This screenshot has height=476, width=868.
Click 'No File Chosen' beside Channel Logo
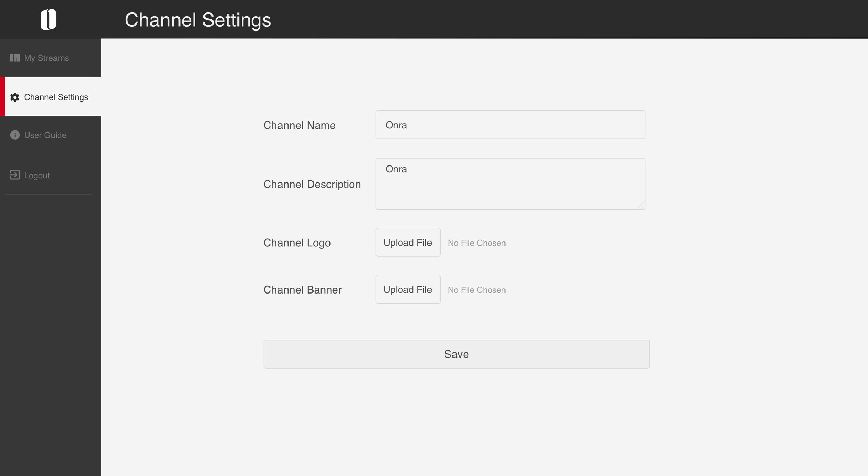pyautogui.click(x=477, y=243)
